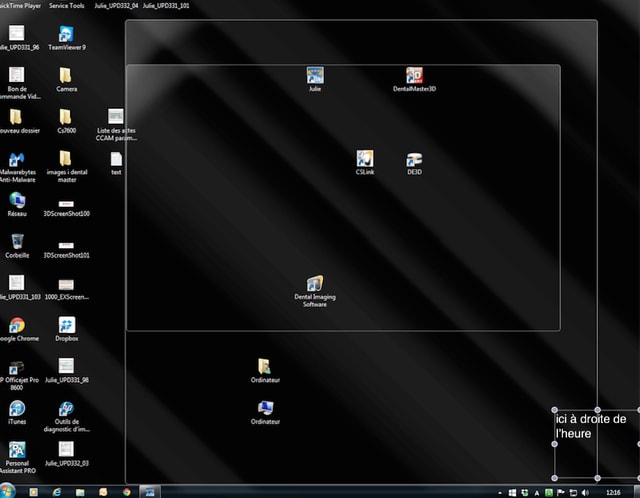640x498 pixels.
Task: Launch Dental Imaging Software shortcut
Action: pos(315,284)
